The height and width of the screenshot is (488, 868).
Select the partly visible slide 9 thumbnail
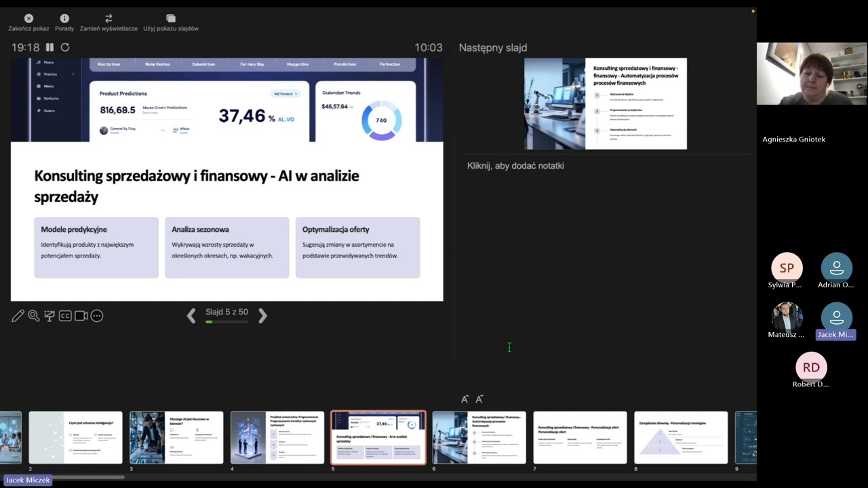click(x=746, y=438)
